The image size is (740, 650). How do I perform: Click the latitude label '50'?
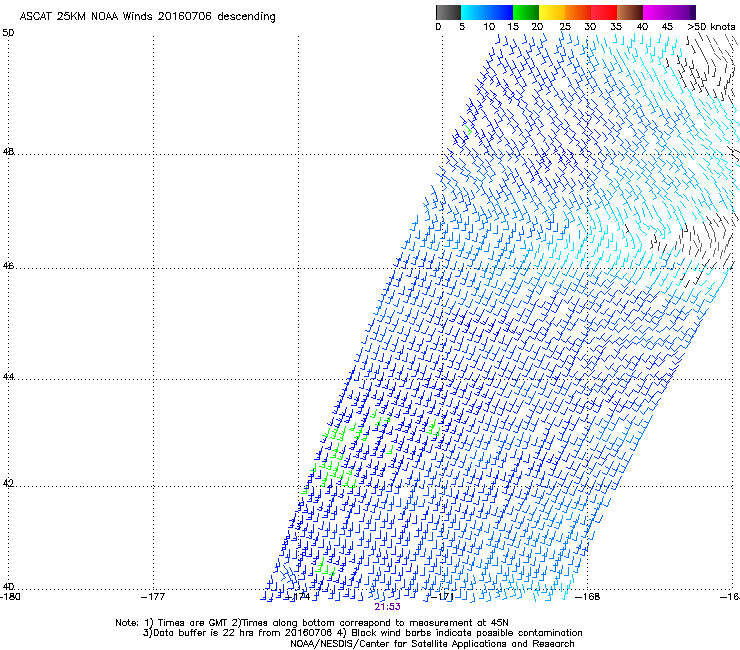pos(8,33)
